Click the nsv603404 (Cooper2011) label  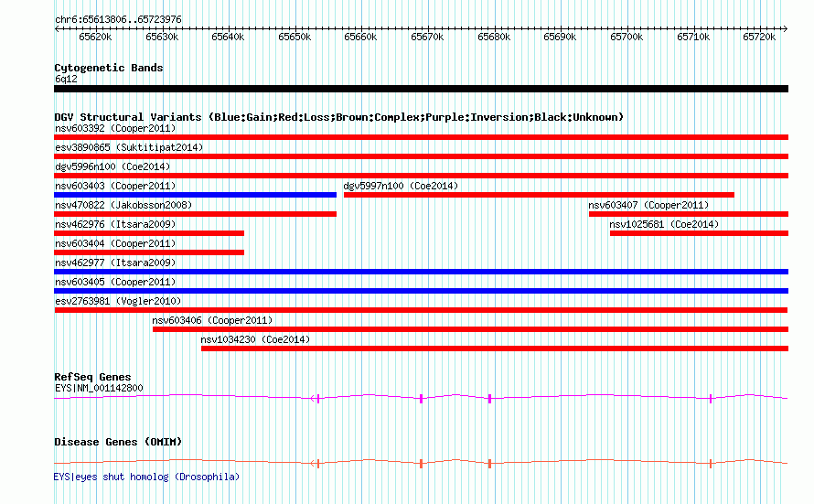click(115, 243)
